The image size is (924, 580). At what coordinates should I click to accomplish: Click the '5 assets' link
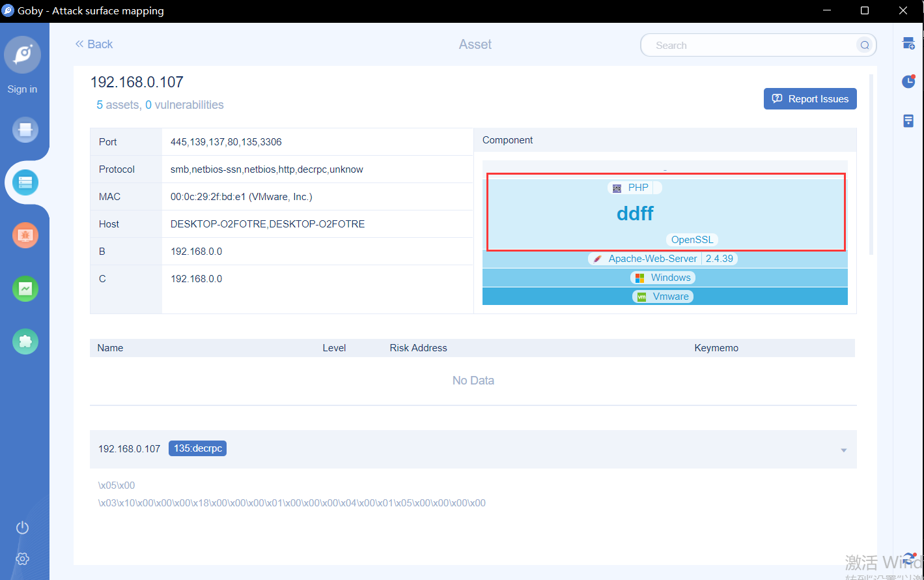(x=118, y=105)
